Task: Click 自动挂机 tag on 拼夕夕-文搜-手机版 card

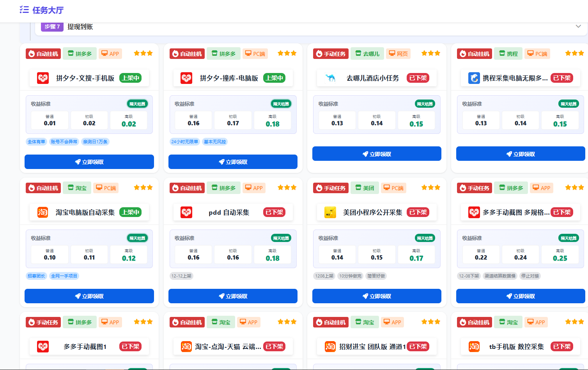Action: coord(43,54)
